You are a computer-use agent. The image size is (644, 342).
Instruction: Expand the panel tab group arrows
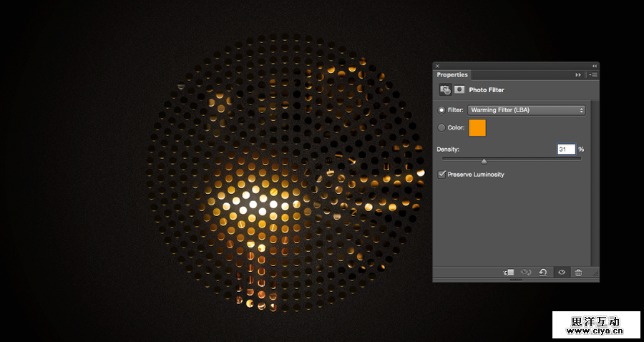coord(578,74)
